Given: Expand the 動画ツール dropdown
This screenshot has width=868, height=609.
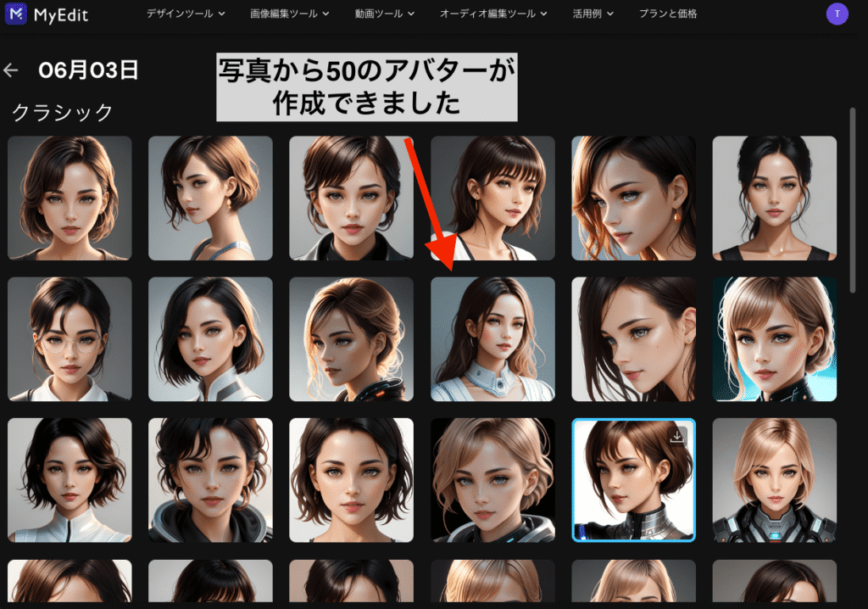Looking at the screenshot, I should point(385,14).
